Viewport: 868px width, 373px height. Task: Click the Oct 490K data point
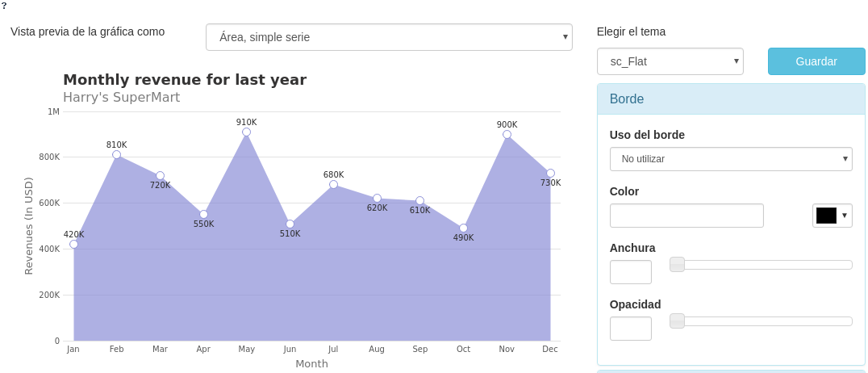tap(463, 228)
